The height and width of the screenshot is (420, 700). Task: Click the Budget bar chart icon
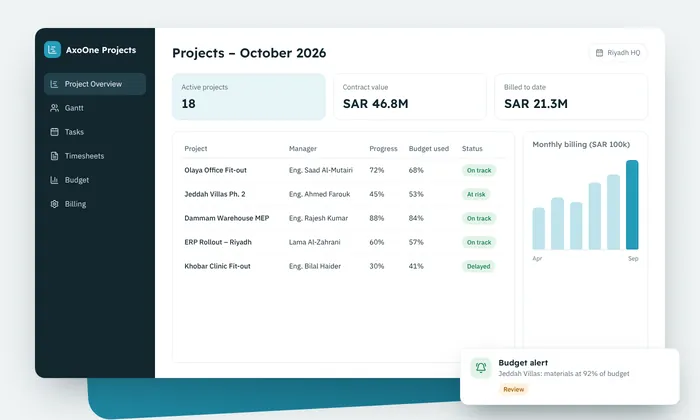click(x=54, y=180)
